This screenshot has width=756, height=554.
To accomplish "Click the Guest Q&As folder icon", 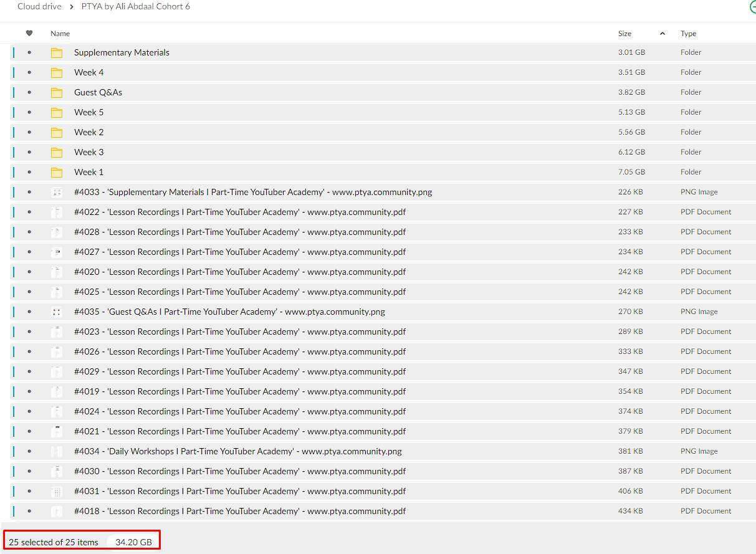I will [x=57, y=92].
